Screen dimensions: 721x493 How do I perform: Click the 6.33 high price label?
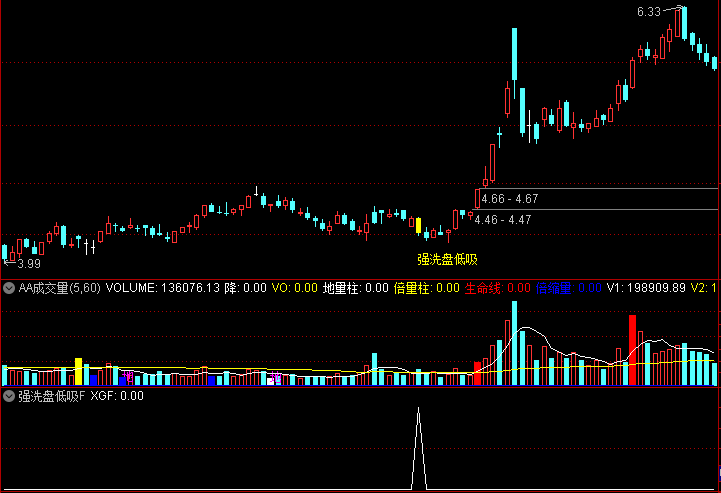pos(648,12)
